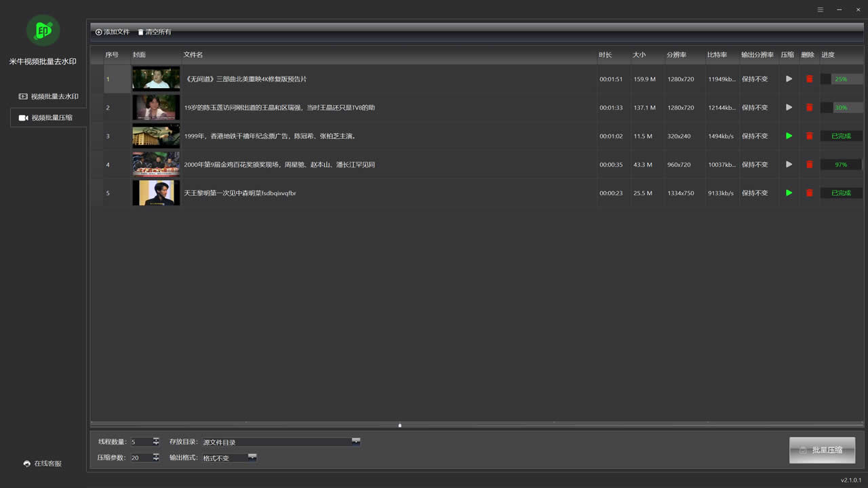Adjust the 压缩参数 compression parameter spinner
868x488 pixels.
[x=156, y=457]
